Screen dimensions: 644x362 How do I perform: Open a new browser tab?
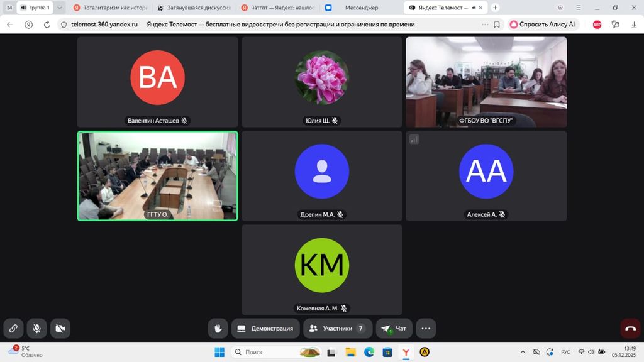[x=495, y=8]
